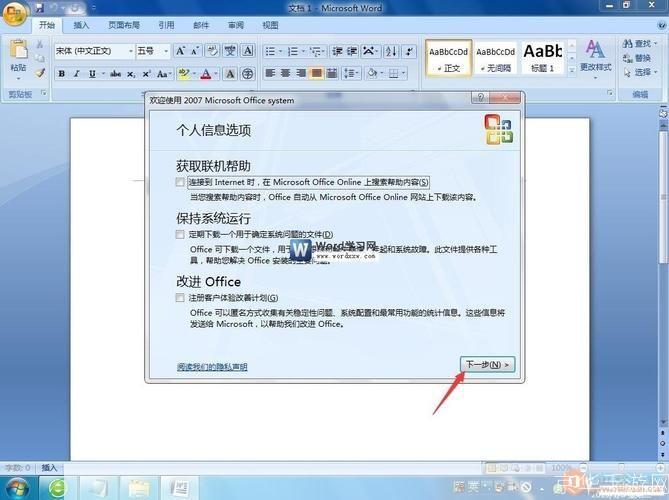The height and width of the screenshot is (500, 669).
Task: Toggle 插入 insert mode in status bar
Action: point(49,468)
